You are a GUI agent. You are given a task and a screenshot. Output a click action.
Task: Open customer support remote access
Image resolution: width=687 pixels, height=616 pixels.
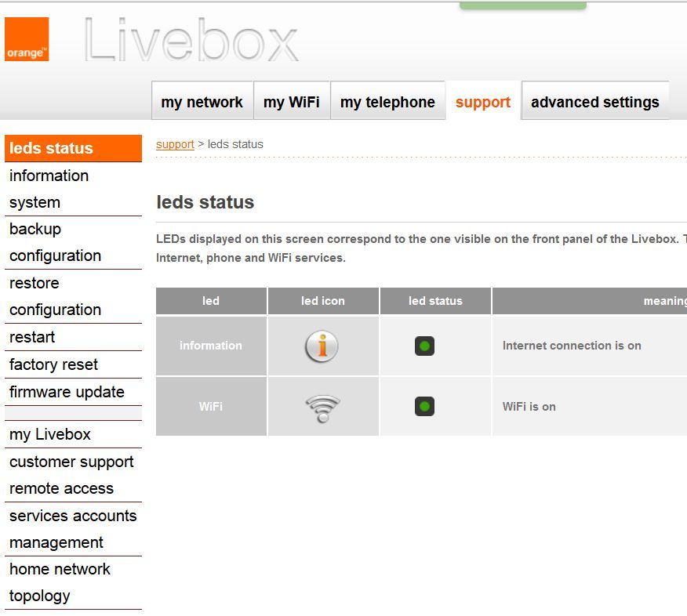(x=73, y=475)
